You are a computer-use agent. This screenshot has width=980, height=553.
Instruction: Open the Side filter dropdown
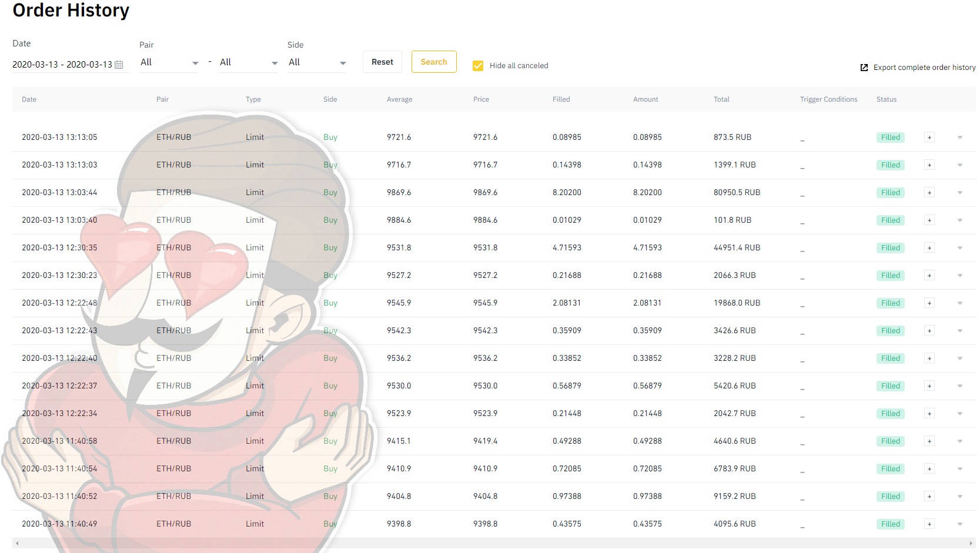[x=317, y=62]
